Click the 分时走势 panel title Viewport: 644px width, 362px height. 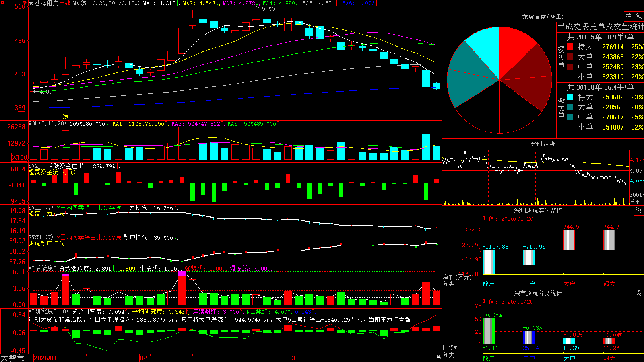543,144
